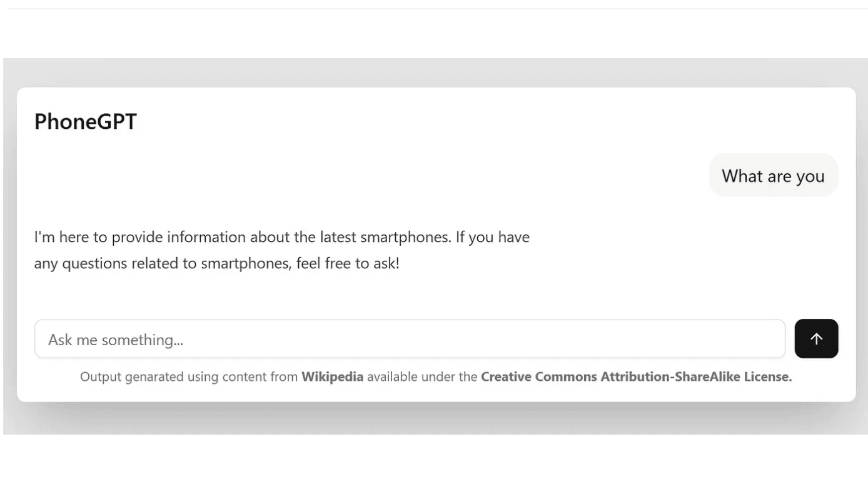Click the words "available under the" in footer
The image size is (868, 484).
[x=422, y=377]
